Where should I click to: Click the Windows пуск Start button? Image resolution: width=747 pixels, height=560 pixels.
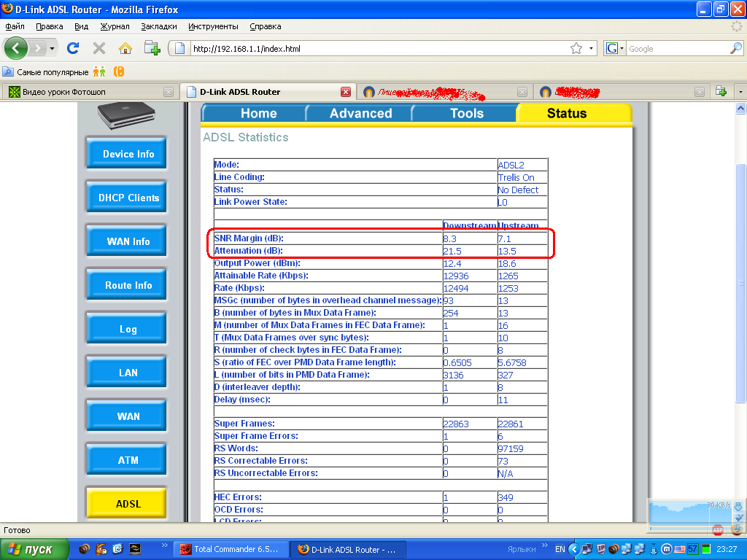35,549
